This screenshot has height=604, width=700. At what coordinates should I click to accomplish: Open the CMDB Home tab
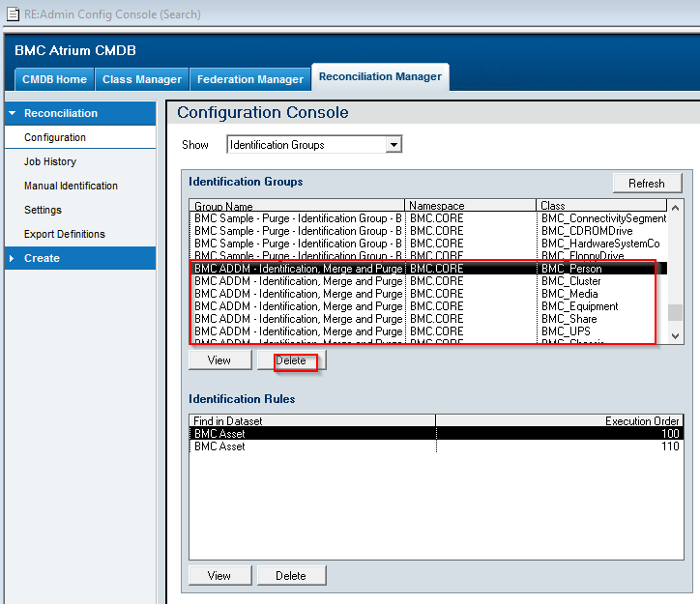coord(54,79)
